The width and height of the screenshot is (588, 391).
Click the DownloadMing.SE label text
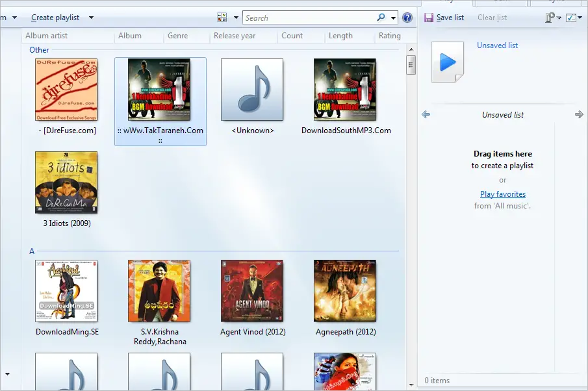coord(67,332)
